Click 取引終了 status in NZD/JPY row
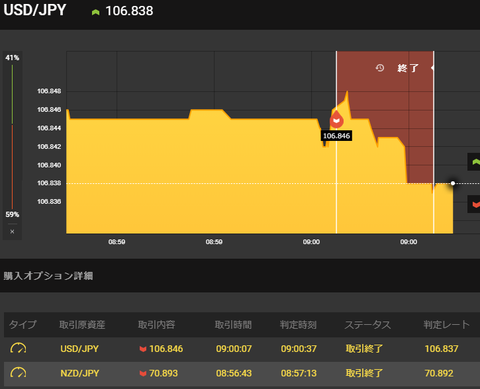The image size is (480, 389). 364,373
